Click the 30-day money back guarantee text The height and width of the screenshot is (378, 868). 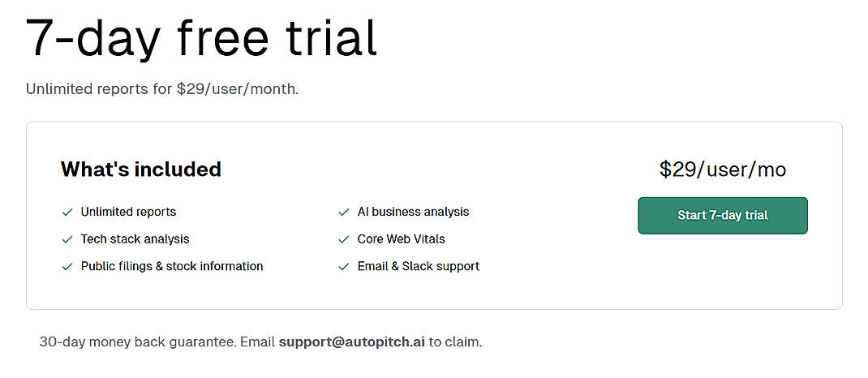point(138,341)
